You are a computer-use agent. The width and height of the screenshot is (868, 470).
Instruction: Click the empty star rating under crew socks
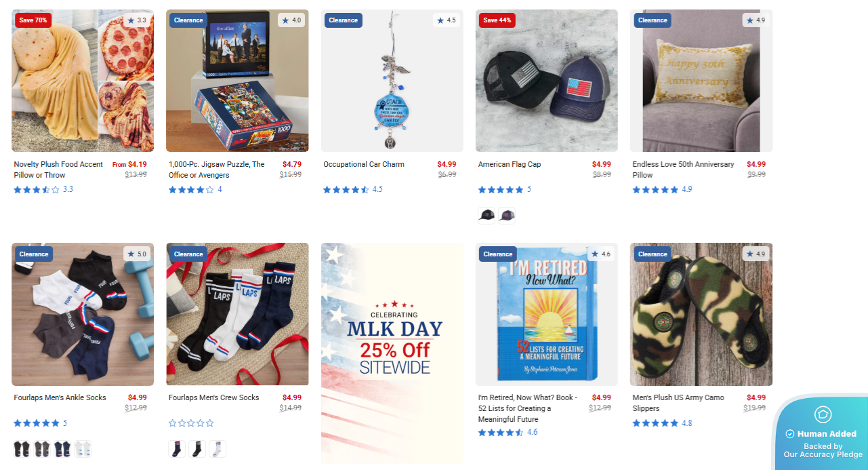191,423
